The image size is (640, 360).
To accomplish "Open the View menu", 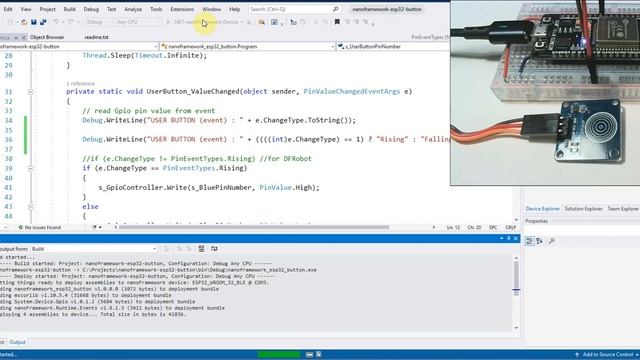I will [26, 9].
